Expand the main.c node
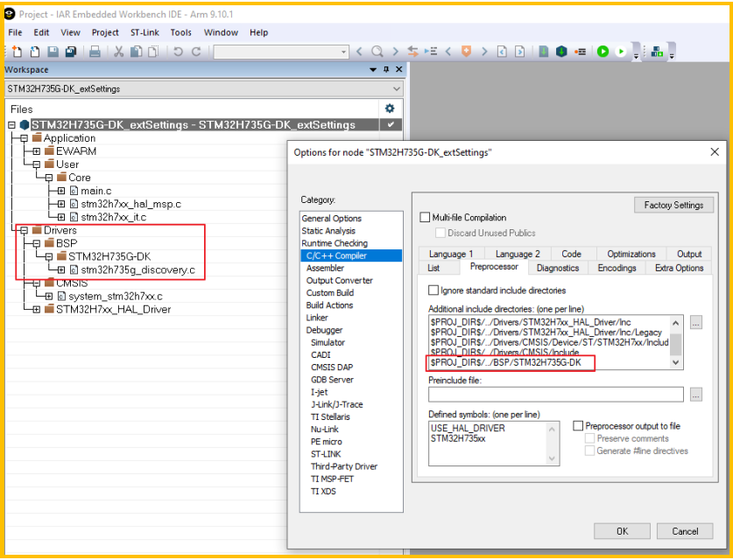The height and width of the screenshot is (560, 733). (x=61, y=191)
